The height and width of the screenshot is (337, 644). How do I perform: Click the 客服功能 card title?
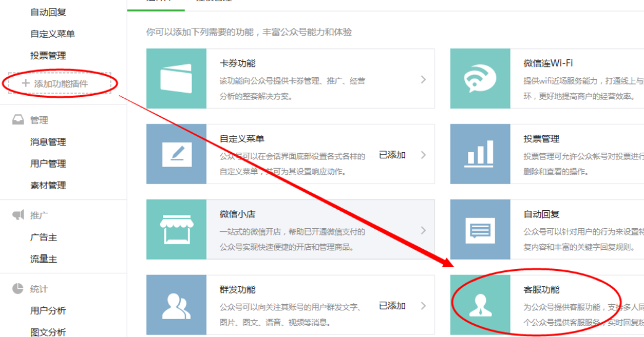(542, 289)
